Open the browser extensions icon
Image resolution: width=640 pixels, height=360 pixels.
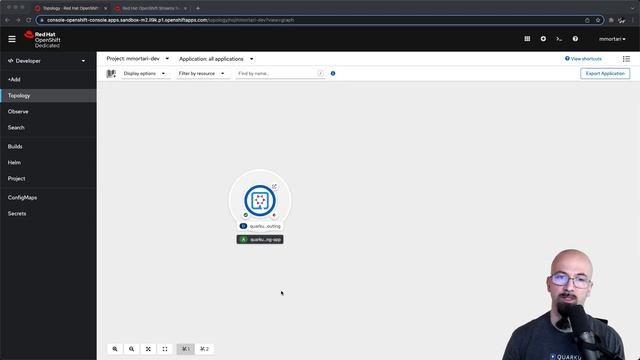pyautogui.click(x=611, y=20)
